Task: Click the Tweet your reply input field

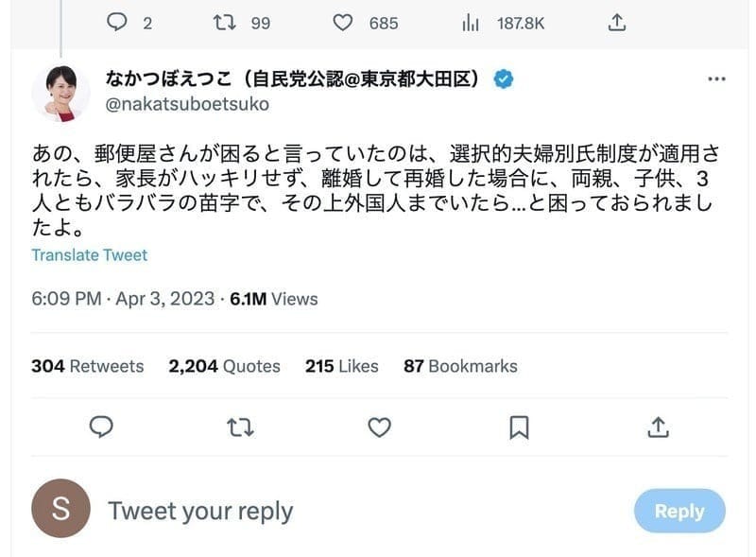Action: [203, 510]
